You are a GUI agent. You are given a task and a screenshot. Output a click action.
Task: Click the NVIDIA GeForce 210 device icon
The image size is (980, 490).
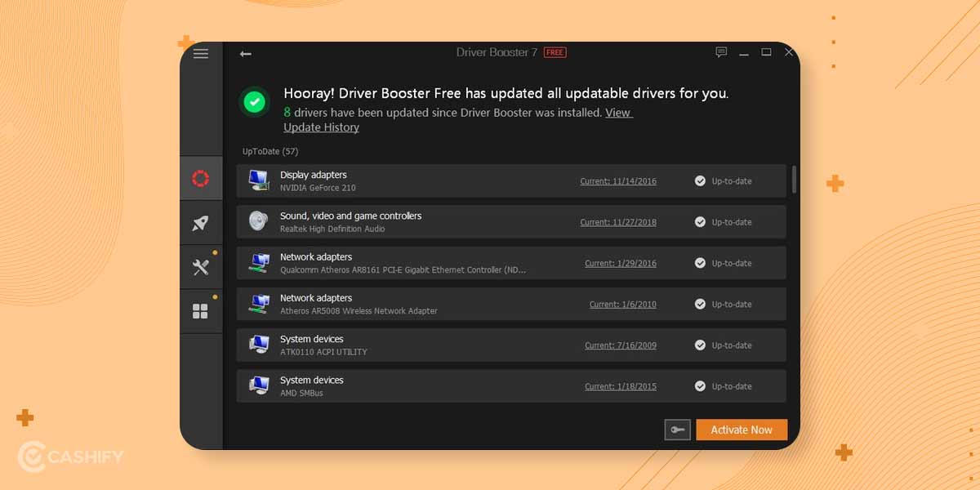pos(258,180)
